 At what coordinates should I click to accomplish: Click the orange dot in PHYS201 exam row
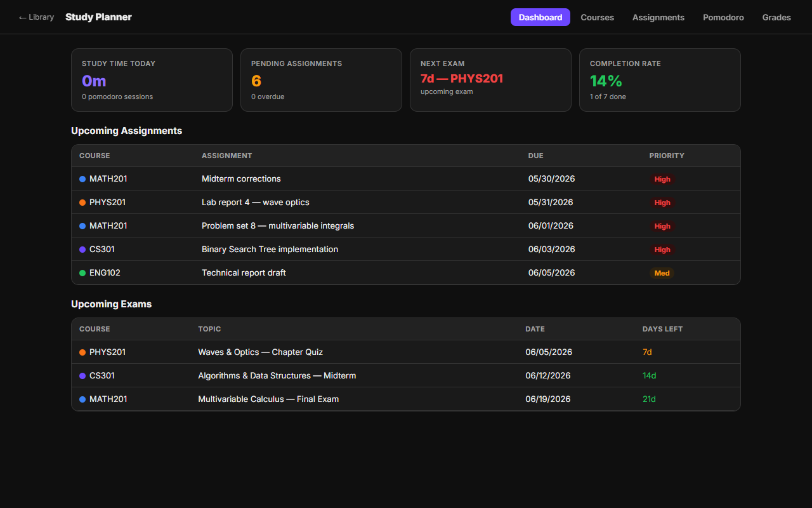(x=82, y=352)
